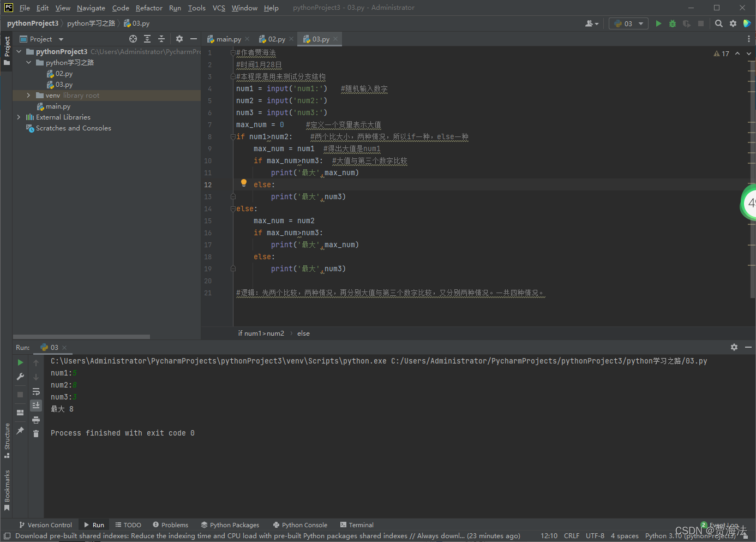
Task: Click the intention light bulb on line 12
Action: [x=244, y=183]
